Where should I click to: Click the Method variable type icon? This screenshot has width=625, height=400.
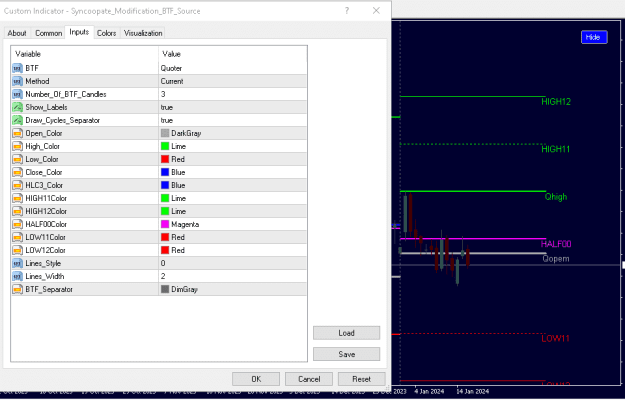point(17,81)
